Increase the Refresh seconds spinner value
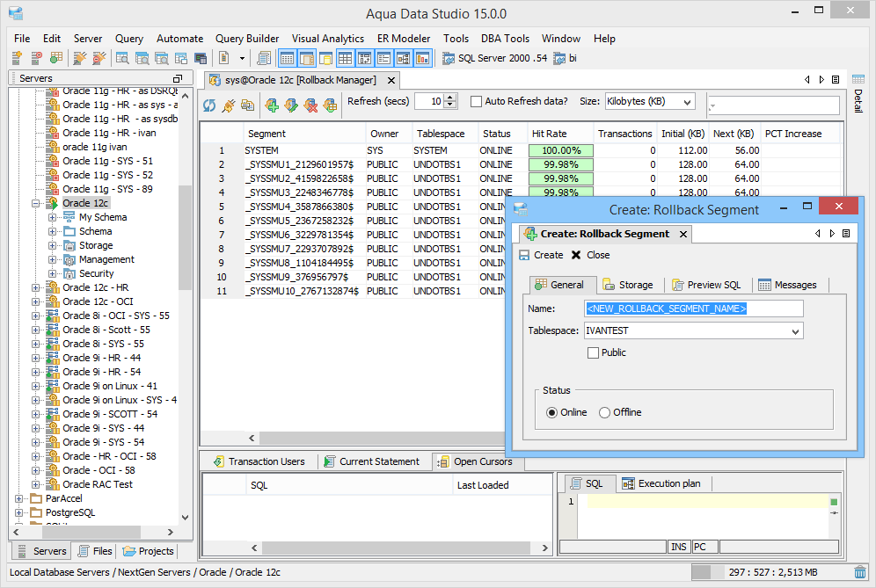Screen dimensions: 876x588 [451, 98]
